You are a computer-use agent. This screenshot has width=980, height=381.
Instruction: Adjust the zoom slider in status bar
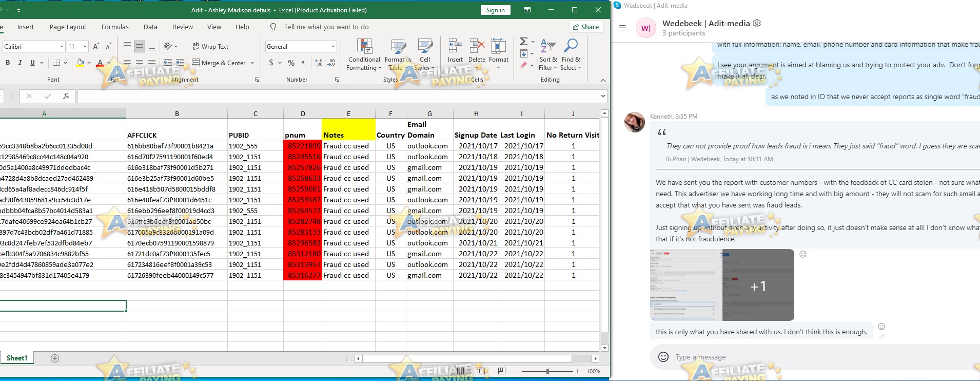(x=547, y=371)
